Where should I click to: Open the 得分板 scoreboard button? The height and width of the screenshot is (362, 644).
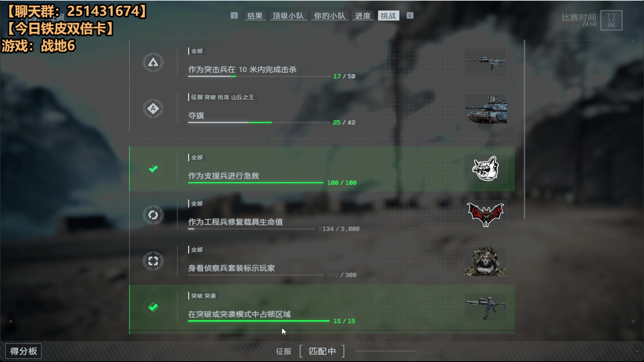tap(23, 351)
